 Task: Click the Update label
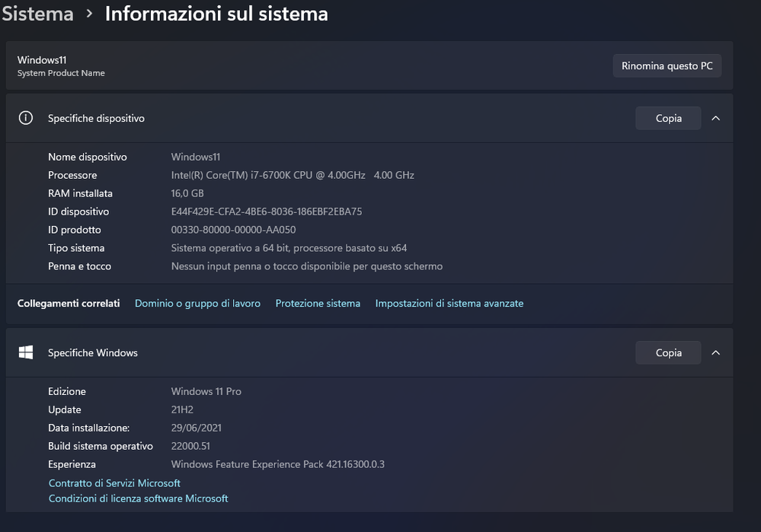coord(65,409)
